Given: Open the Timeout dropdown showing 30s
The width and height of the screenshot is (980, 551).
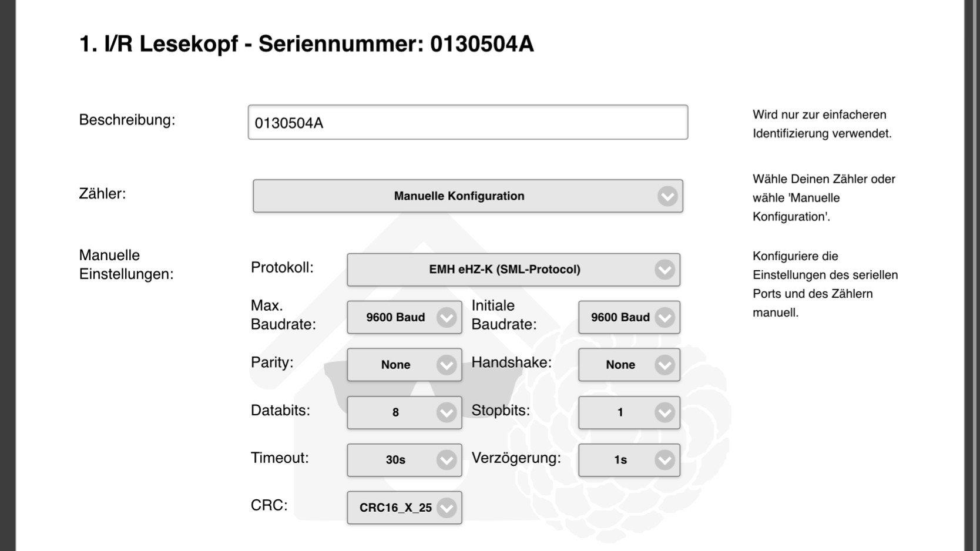Looking at the screenshot, I should coord(404,460).
